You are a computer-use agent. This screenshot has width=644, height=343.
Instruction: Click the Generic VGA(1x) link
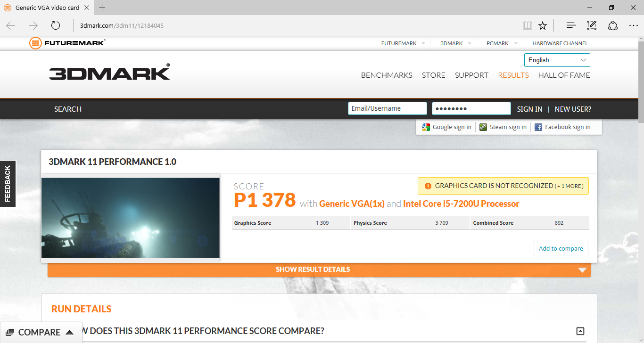(x=352, y=204)
